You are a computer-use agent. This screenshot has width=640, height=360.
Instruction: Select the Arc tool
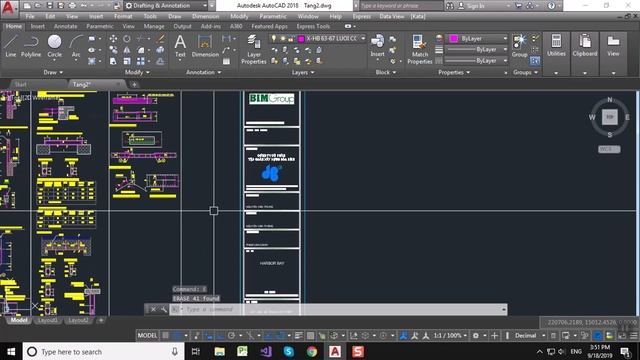point(76,46)
